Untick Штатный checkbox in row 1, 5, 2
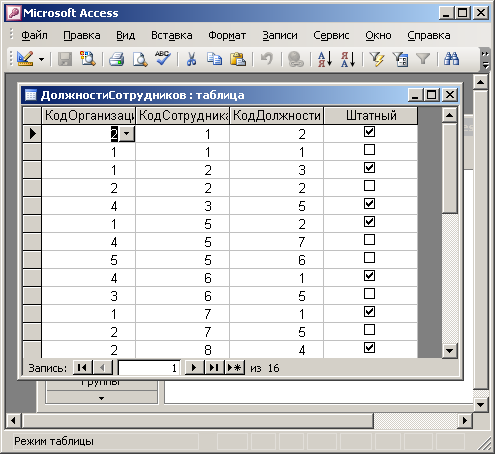 pyautogui.click(x=369, y=222)
